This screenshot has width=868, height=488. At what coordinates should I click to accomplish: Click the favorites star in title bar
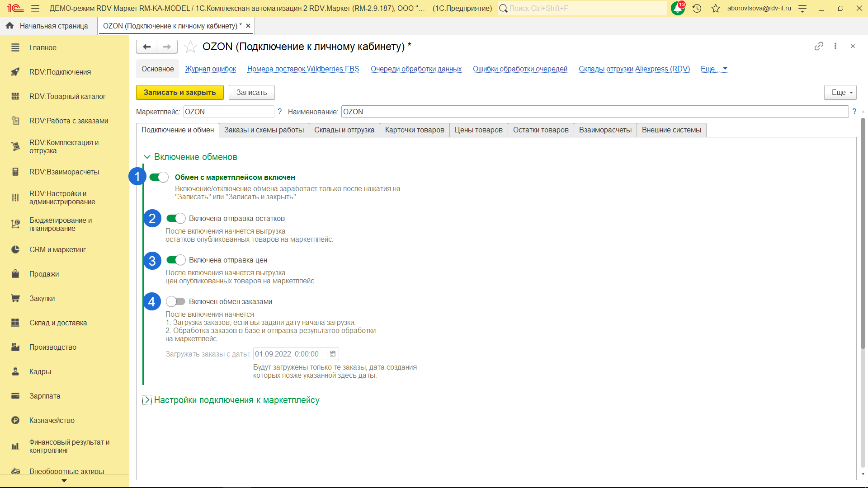(715, 8)
